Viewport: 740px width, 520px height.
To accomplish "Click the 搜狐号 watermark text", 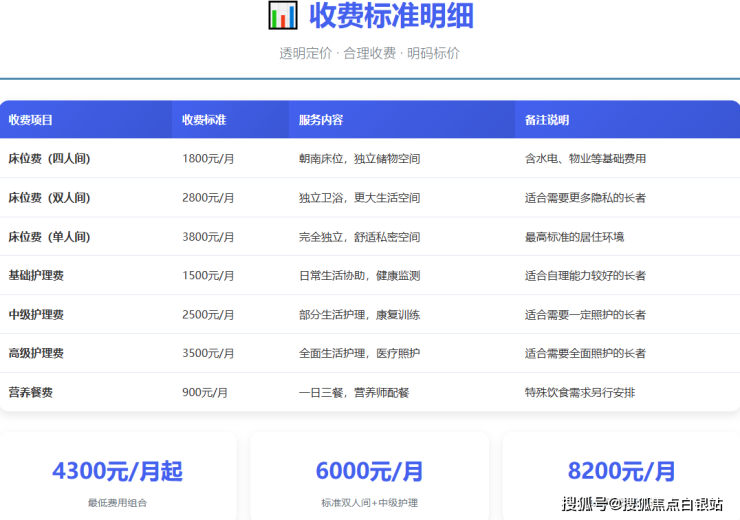I will 585,503.
